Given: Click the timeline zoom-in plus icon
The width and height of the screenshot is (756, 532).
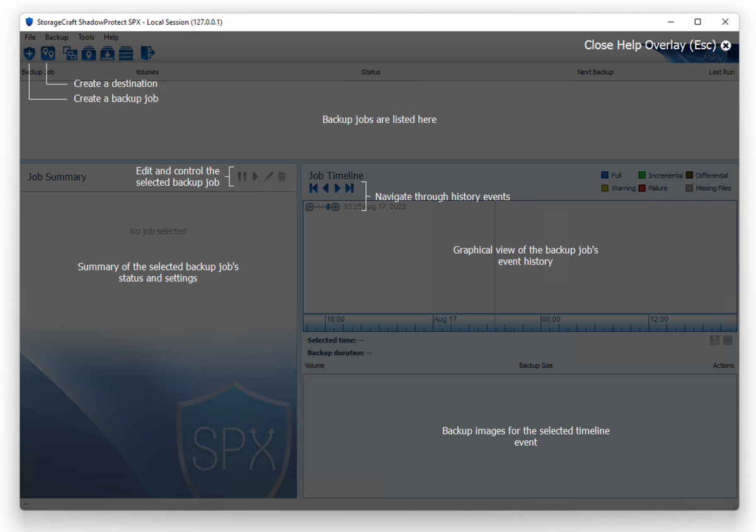Looking at the screenshot, I should click(336, 207).
